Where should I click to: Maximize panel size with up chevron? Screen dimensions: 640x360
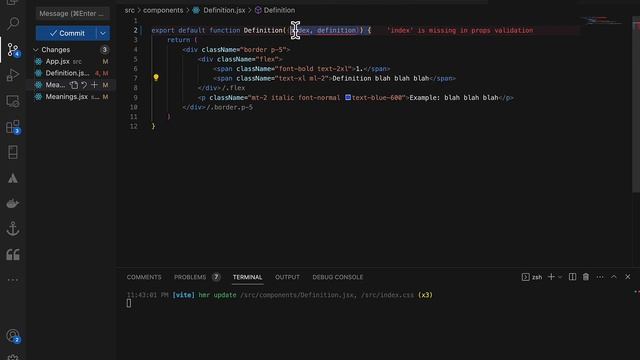click(x=613, y=277)
